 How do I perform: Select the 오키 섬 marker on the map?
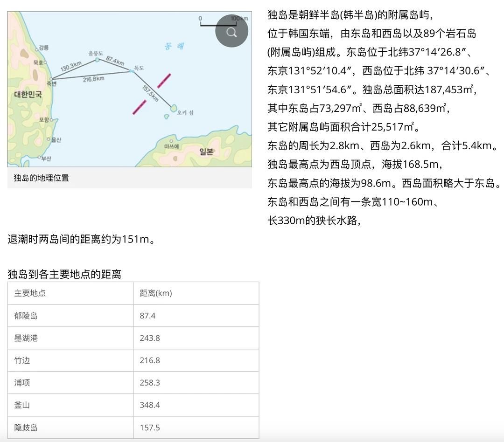173,108
